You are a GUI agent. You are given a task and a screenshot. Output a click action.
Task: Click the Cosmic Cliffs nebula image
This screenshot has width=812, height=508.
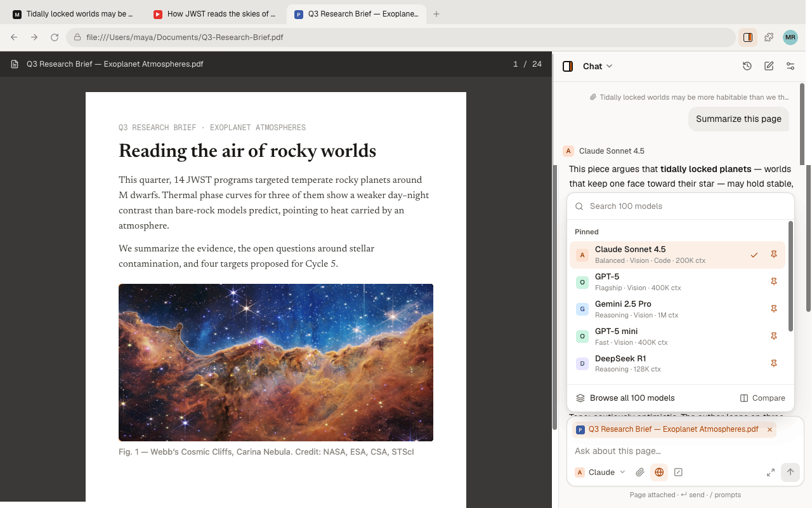(x=276, y=363)
